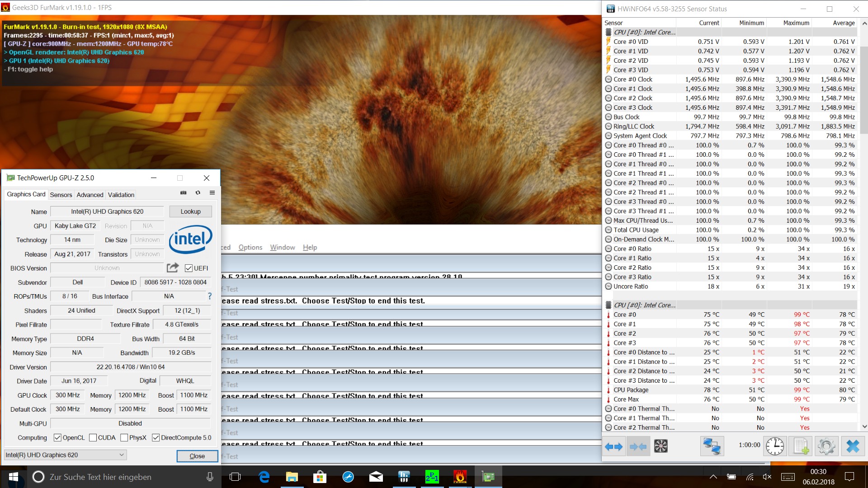Open the muted volume tray icon
Image resolution: width=868 pixels, height=488 pixels.
pyautogui.click(x=767, y=477)
